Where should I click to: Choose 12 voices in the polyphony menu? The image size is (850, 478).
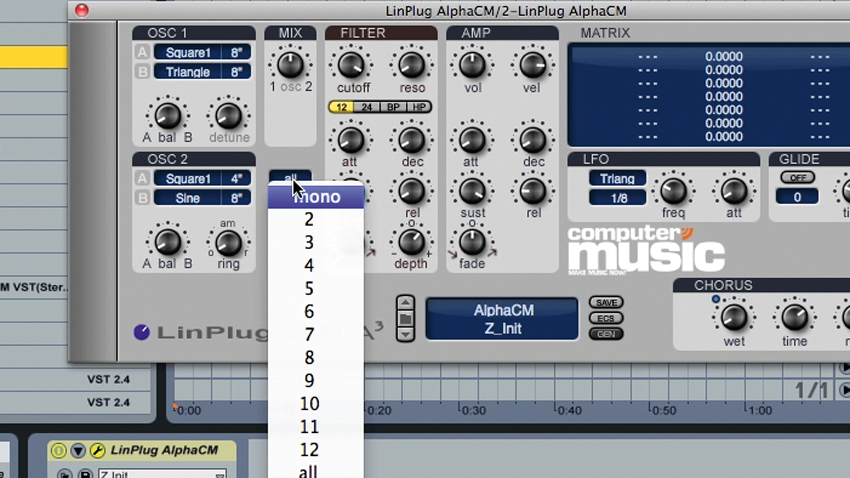(x=316, y=450)
